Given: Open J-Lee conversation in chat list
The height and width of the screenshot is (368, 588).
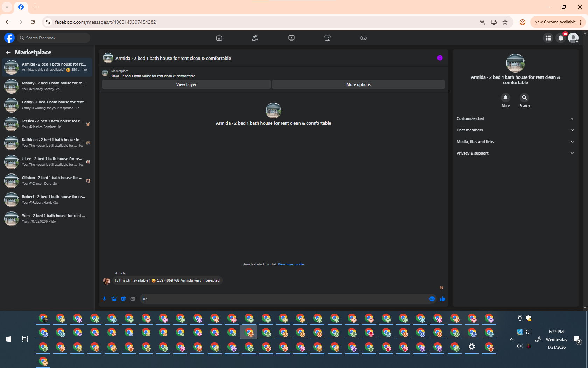Looking at the screenshot, I should coord(47,162).
